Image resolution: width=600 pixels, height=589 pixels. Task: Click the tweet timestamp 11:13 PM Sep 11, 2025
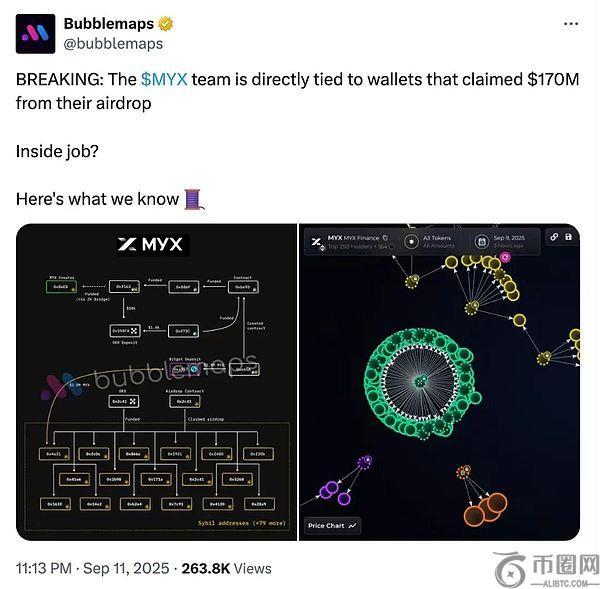pos(92,568)
